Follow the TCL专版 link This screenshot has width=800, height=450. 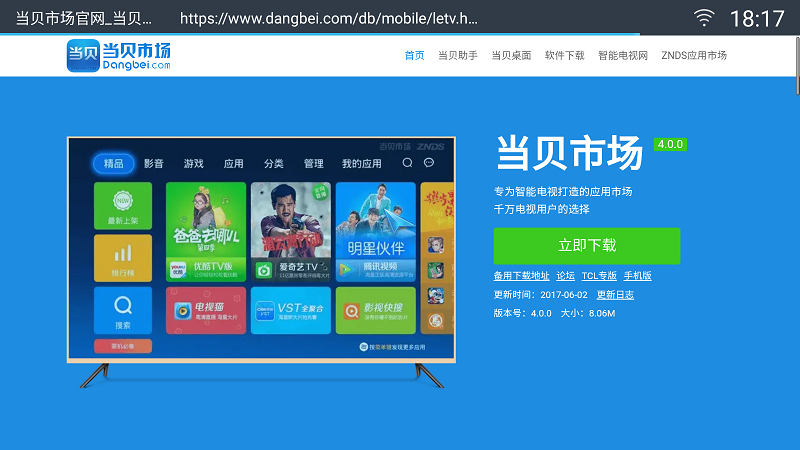click(x=599, y=276)
